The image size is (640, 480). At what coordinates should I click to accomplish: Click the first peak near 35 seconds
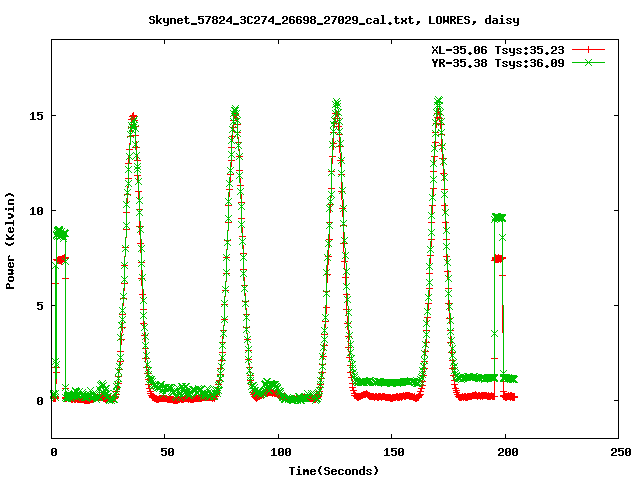[x=133, y=118]
